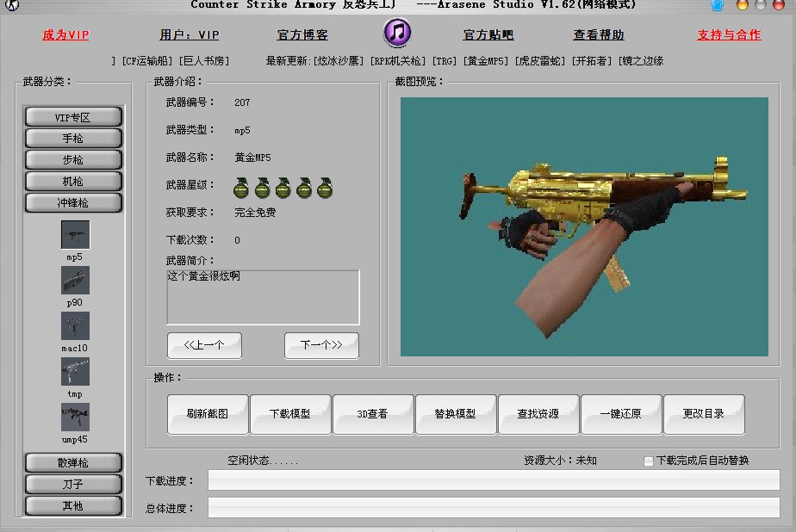The height and width of the screenshot is (532, 796).
Task: Click the first grenade star rating icon
Action: (x=241, y=188)
